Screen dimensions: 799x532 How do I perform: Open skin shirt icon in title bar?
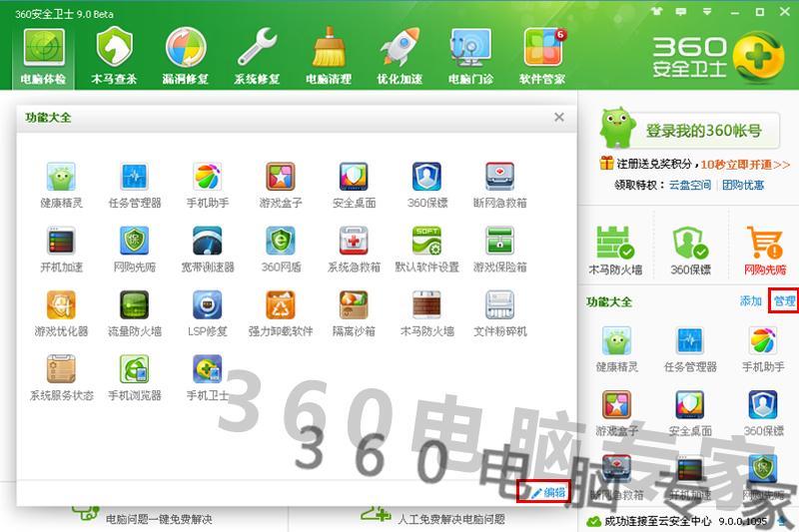(x=656, y=11)
